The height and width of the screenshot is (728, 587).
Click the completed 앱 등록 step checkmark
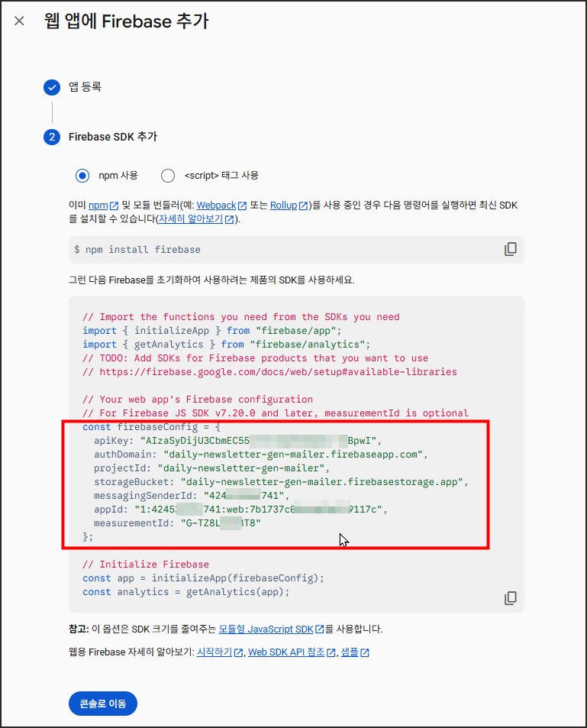[x=52, y=87]
